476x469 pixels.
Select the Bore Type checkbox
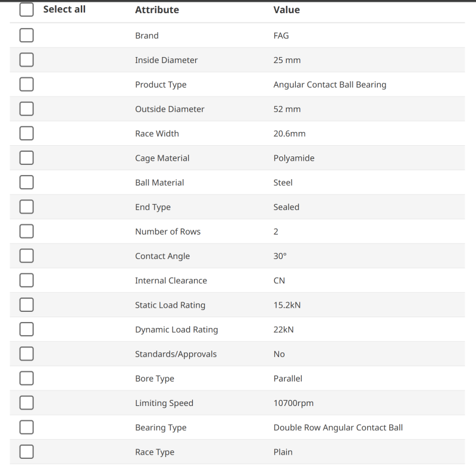[x=26, y=378]
